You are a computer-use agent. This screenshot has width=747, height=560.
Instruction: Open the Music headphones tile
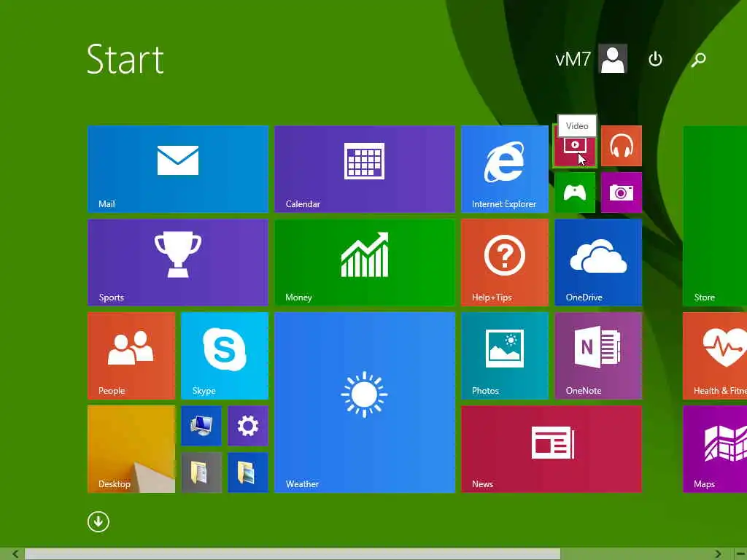pos(622,146)
